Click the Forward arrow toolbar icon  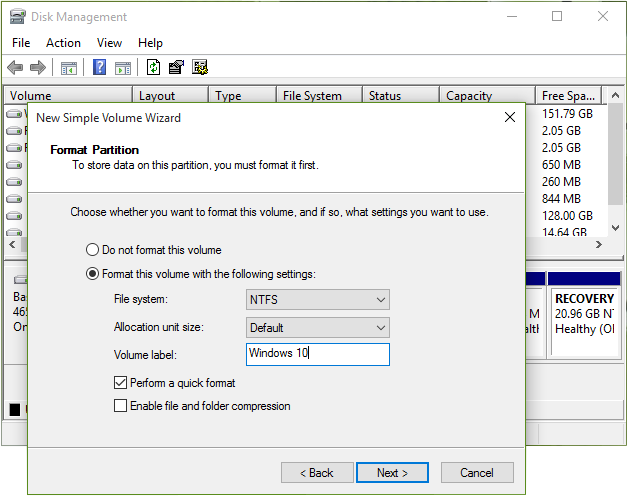[38, 68]
